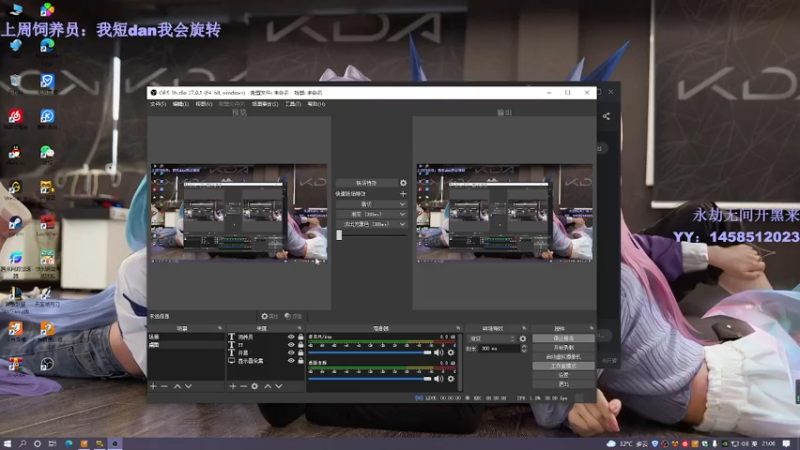
Task: Click the Transition button between the previews
Action: [x=366, y=183]
